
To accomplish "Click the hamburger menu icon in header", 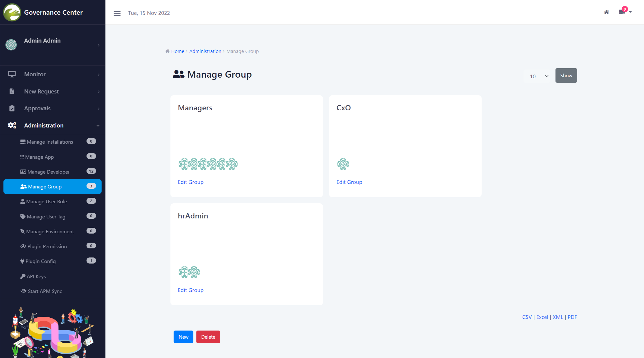I will [117, 13].
